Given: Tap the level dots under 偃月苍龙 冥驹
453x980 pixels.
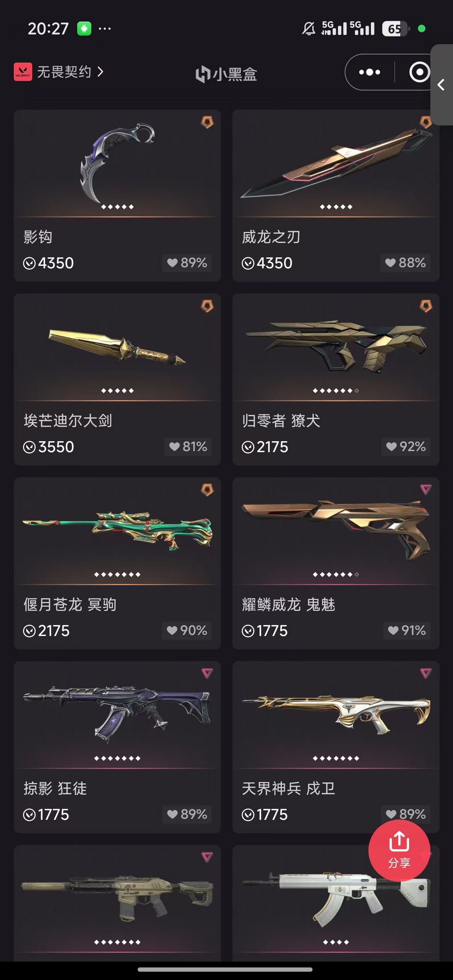Looking at the screenshot, I should coord(117,574).
